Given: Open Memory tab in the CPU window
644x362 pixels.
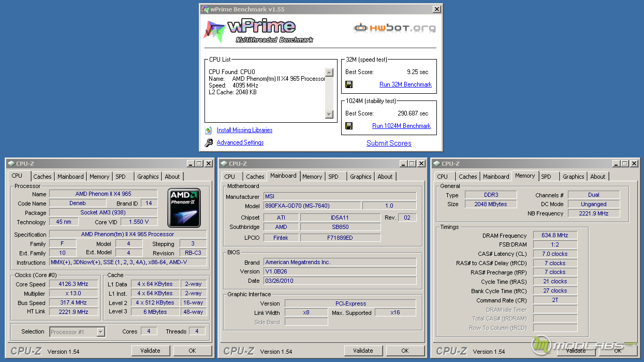Looking at the screenshot, I should (x=99, y=177).
